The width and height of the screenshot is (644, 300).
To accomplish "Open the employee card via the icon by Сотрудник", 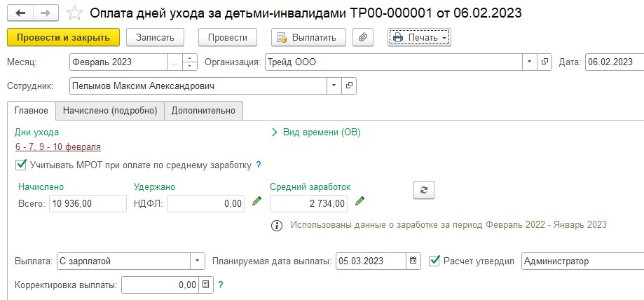I will (x=350, y=86).
